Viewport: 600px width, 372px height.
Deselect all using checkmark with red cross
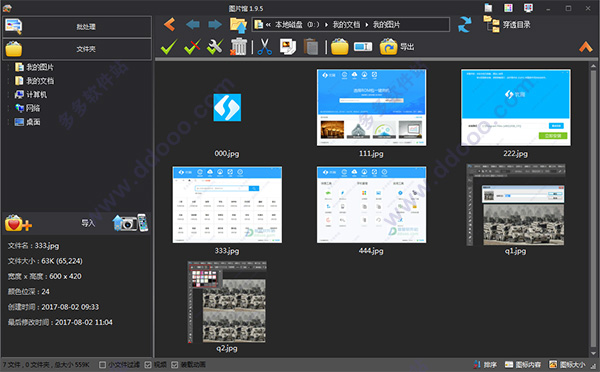point(192,47)
